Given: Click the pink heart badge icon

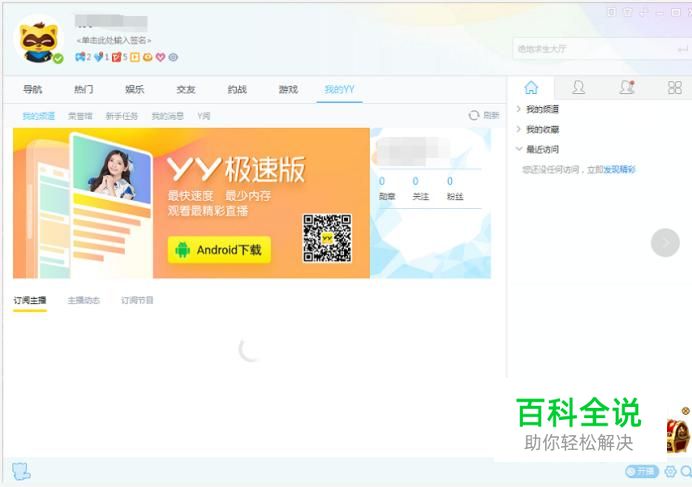Looking at the screenshot, I should pos(161,57).
